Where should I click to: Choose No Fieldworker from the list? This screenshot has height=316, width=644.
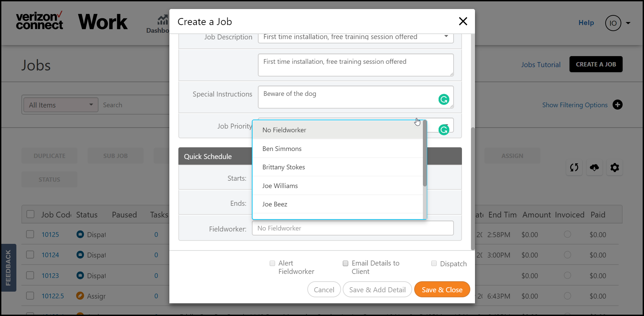coord(338,130)
